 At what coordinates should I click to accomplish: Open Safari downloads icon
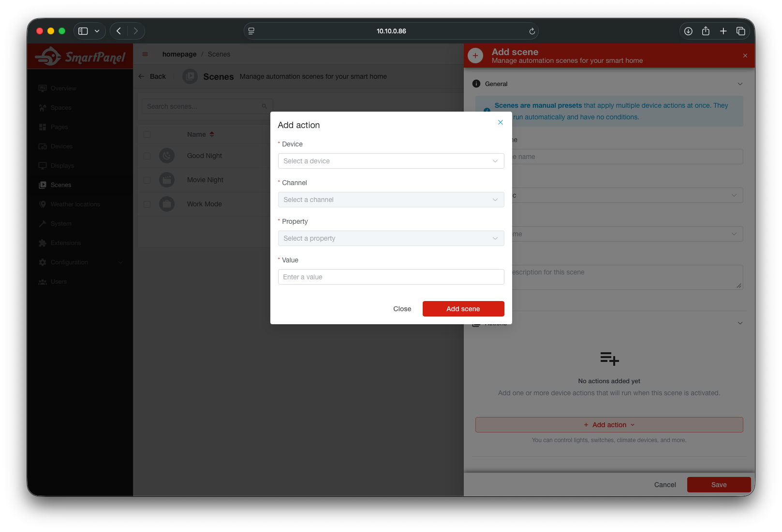(x=688, y=31)
